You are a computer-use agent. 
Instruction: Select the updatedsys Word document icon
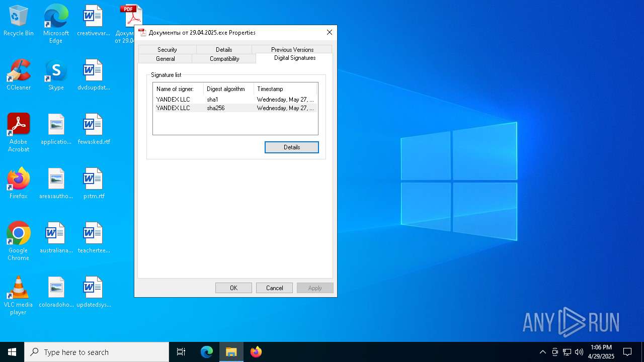[93, 293]
